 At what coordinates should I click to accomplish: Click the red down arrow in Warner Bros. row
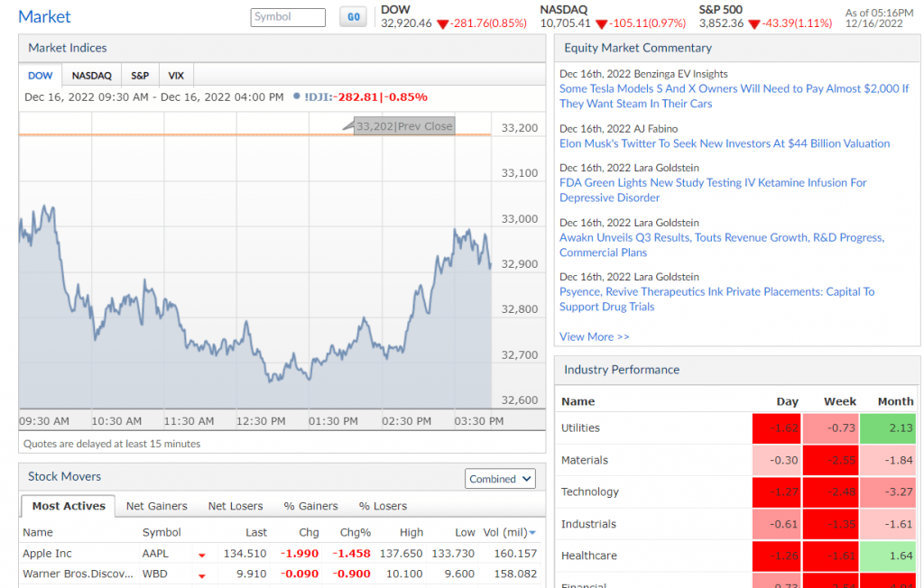(x=201, y=574)
